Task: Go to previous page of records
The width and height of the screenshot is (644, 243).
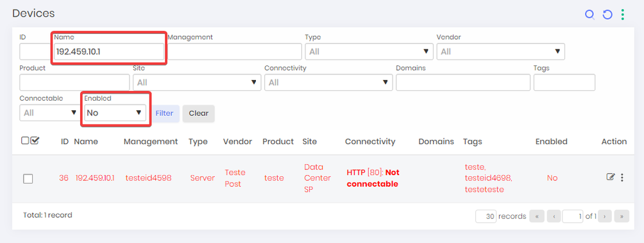Action: point(554,216)
